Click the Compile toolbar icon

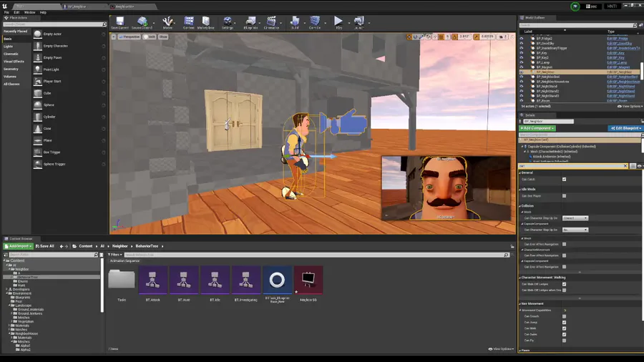pyautogui.click(x=315, y=23)
